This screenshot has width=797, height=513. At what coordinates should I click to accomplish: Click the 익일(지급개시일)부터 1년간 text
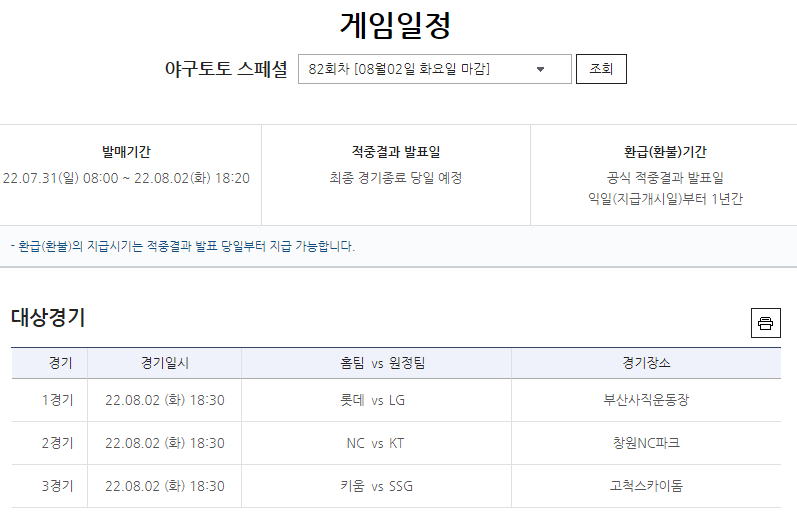(665, 199)
